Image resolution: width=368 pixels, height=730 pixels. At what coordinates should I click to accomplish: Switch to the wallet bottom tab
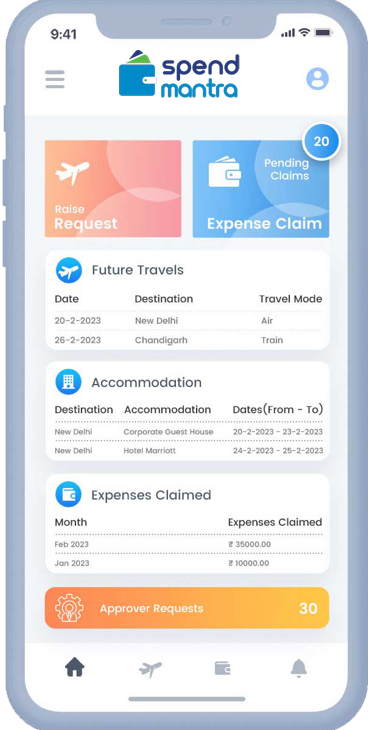click(223, 669)
